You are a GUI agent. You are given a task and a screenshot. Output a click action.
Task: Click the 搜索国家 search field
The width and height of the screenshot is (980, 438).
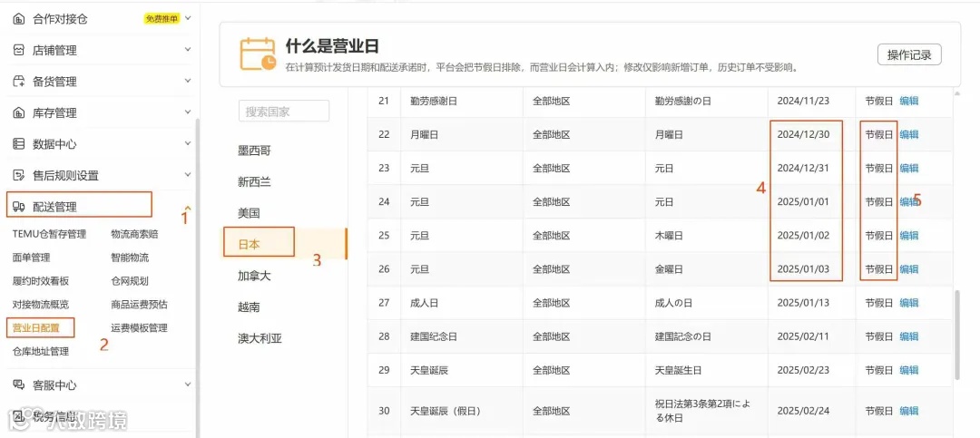coord(284,112)
